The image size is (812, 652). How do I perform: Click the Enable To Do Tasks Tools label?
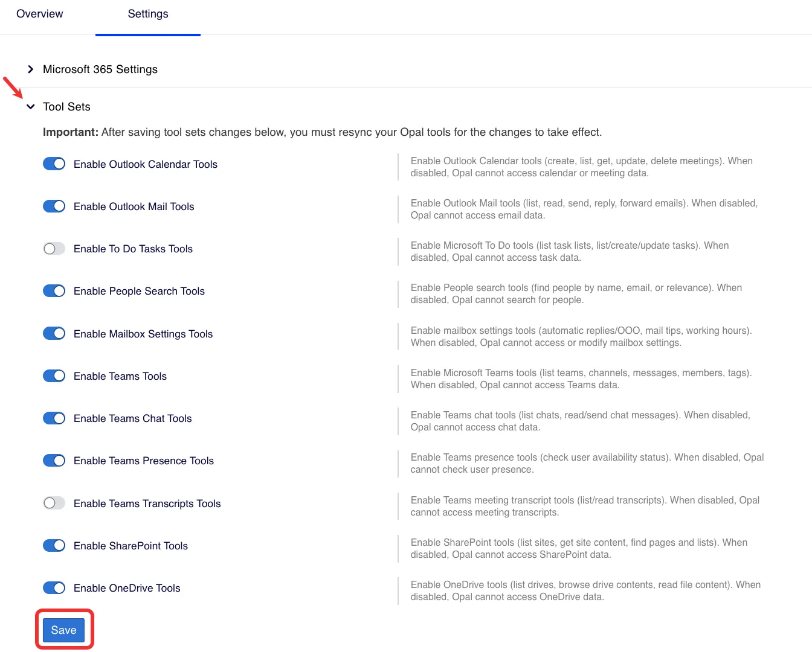pyautogui.click(x=133, y=249)
